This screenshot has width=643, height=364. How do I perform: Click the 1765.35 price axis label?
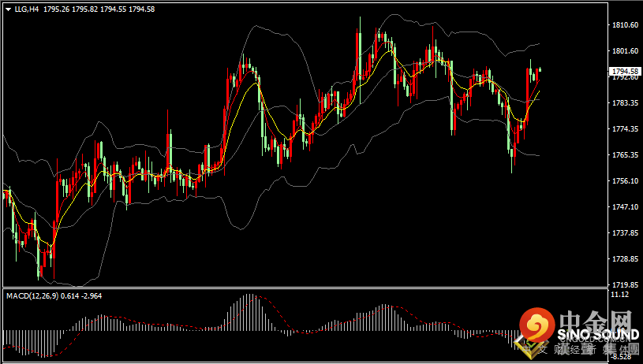625,154
